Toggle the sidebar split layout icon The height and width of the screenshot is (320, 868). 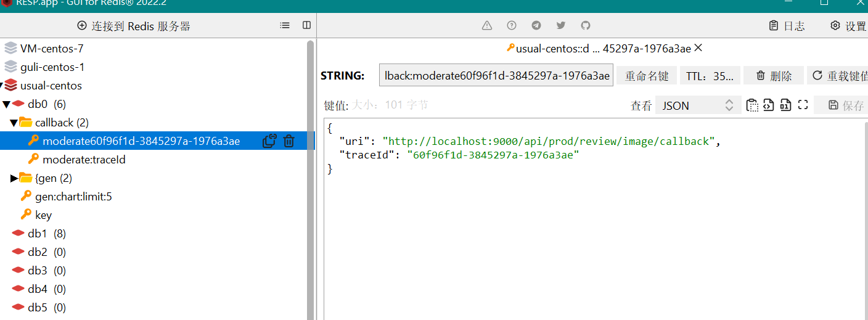pos(306,25)
